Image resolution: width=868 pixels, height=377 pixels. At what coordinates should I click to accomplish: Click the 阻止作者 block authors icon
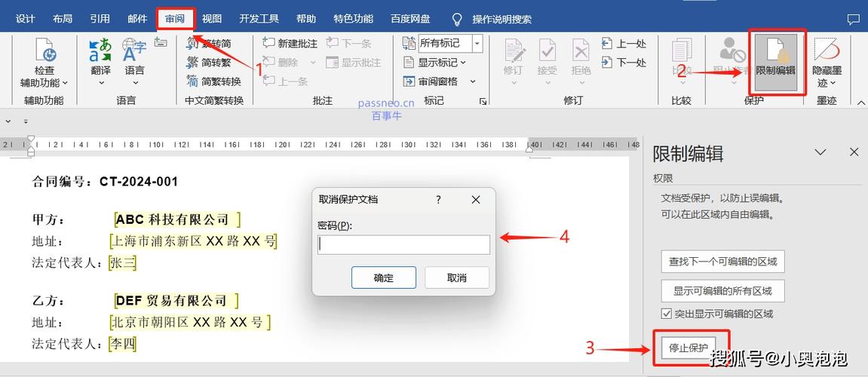tap(733, 51)
